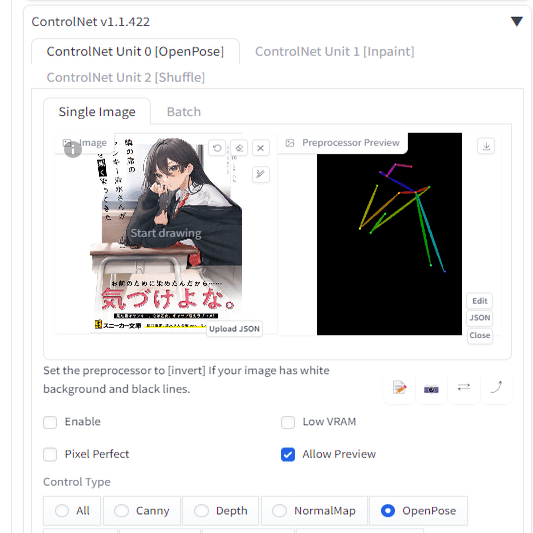Select the Depth control type
The height and width of the screenshot is (533, 533).
coord(221,511)
